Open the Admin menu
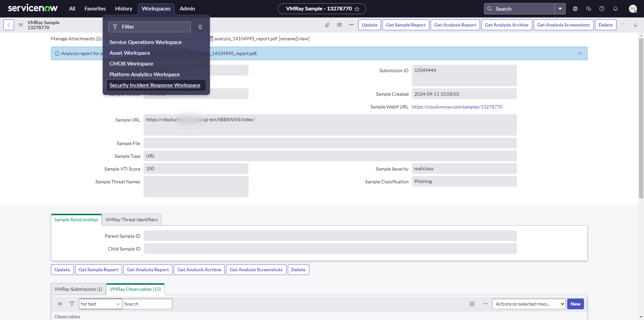The height and width of the screenshot is (320, 644). click(187, 9)
